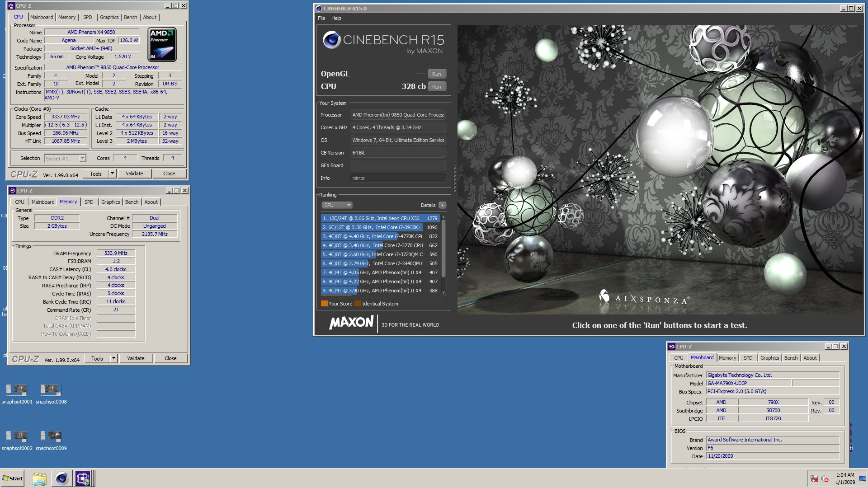
Task: Click the network tray icon
Action: click(x=814, y=479)
